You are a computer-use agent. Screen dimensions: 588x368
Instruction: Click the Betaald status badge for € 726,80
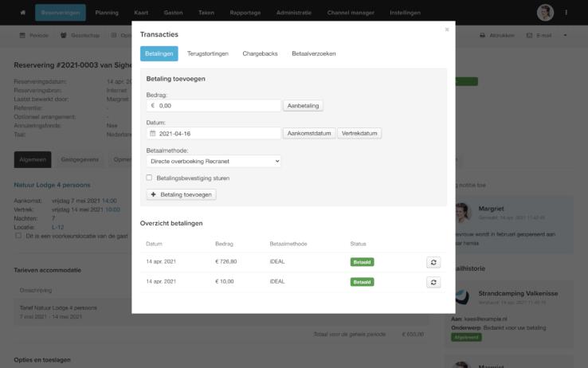pos(362,262)
